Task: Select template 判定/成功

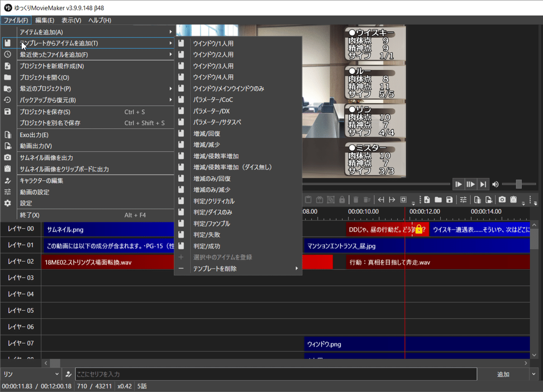Action: [238, 246]
